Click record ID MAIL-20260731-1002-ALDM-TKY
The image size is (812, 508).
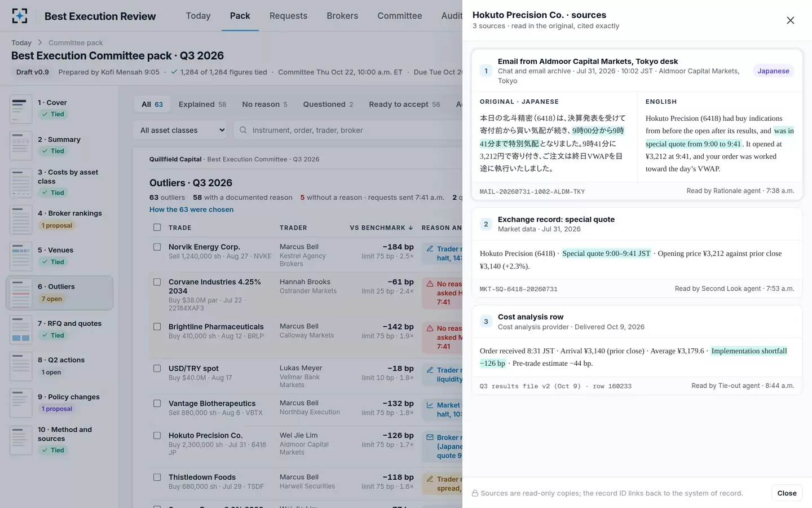[532, 192]
